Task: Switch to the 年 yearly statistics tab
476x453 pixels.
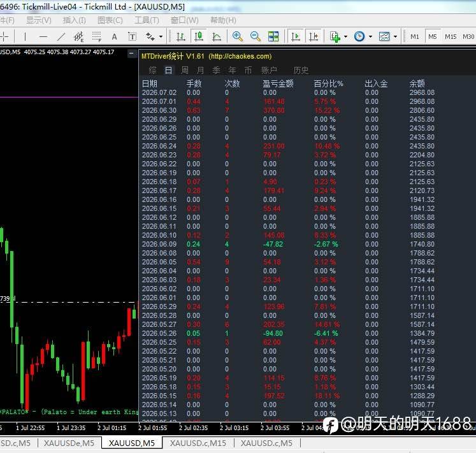Action: (232, 71)
